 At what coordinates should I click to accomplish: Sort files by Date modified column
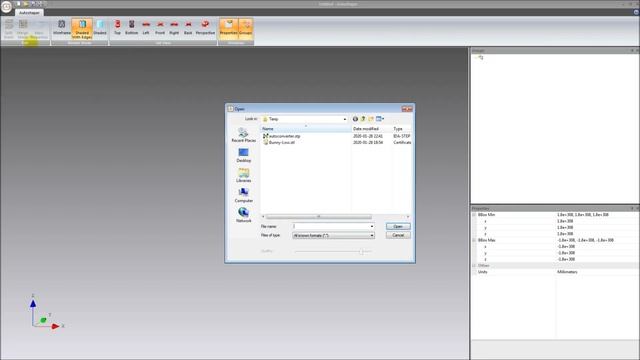[371, 129]
